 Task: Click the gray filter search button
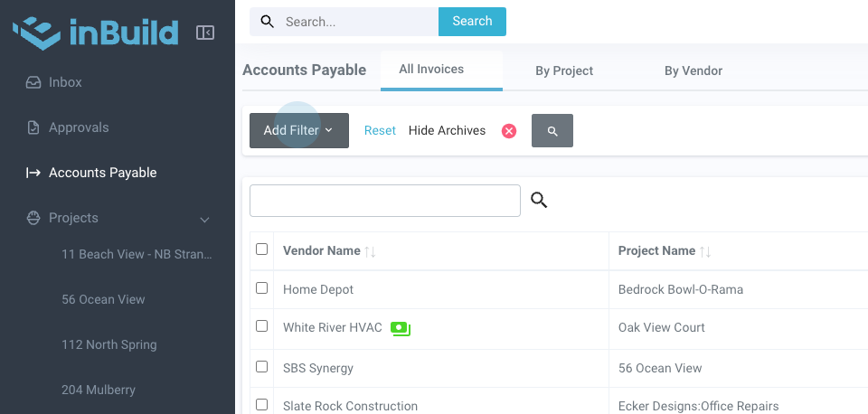(552, 131)
